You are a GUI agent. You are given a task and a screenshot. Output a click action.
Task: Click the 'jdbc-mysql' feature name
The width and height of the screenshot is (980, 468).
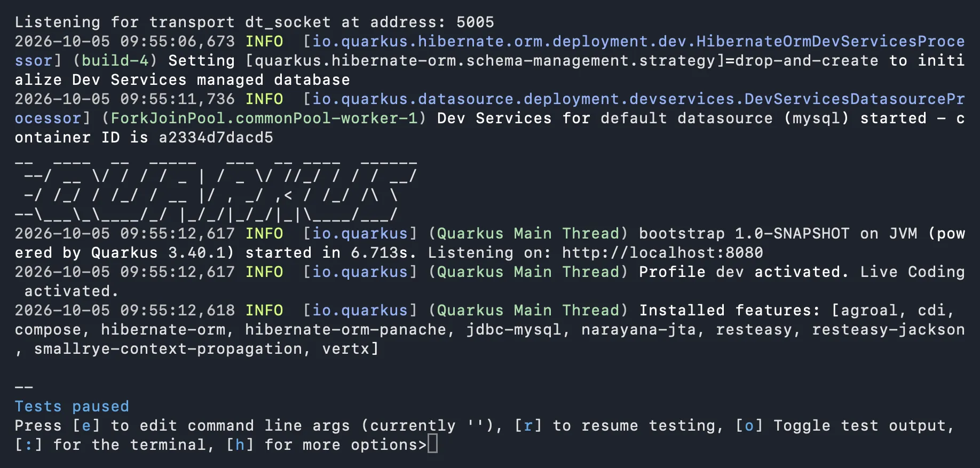[513, 329]
